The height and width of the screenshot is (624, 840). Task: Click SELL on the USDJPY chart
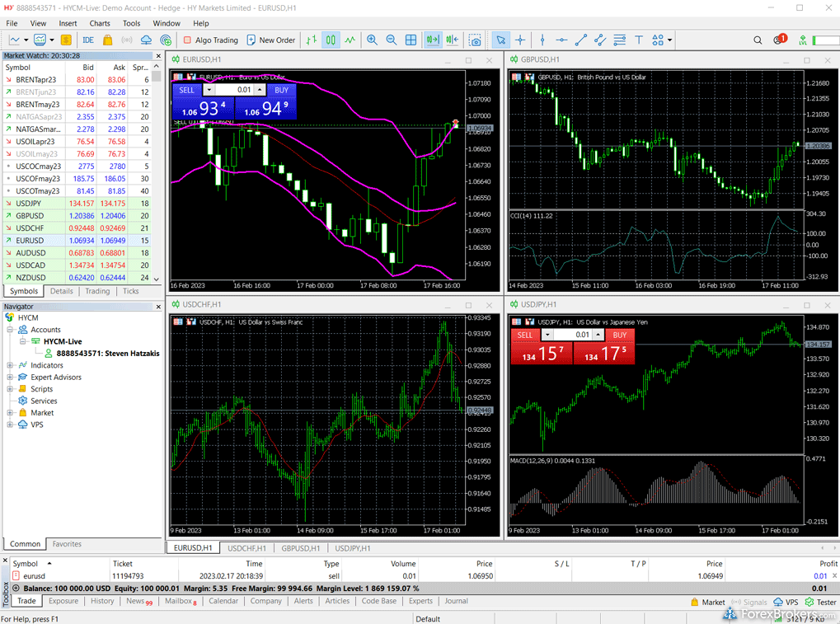pos(525,335)
